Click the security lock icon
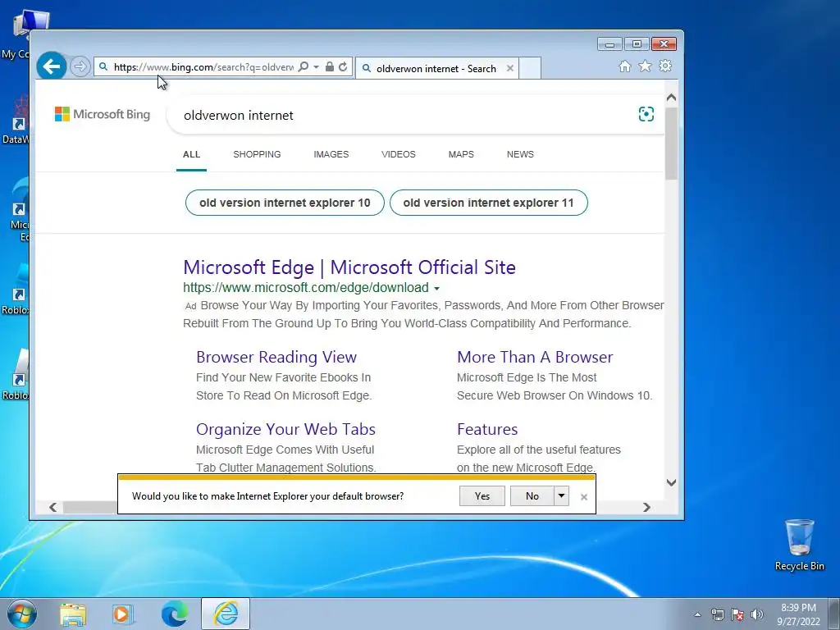 tap(330, 67)
